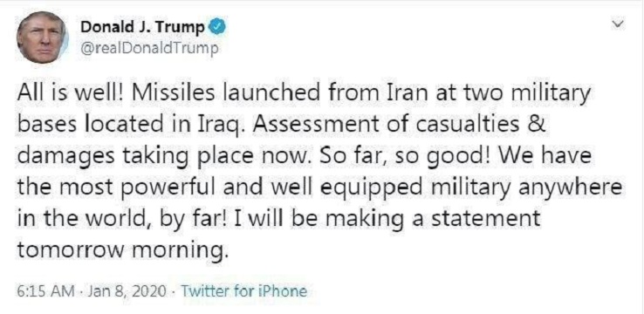The image size is (644, 314).
Task: Click the phrase "tomorrow morning."
Action: pyautogui.click(x=122, y=251)
